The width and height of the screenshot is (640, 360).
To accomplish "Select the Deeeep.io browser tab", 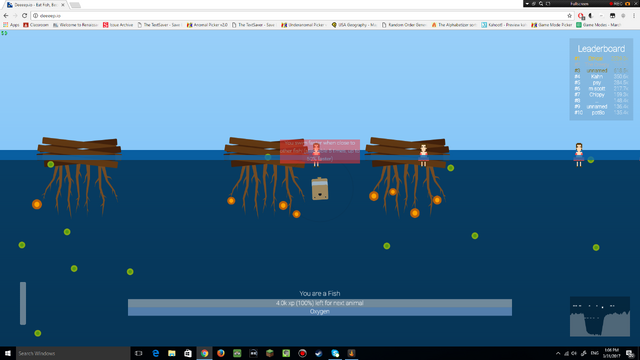I will [35, 5].
